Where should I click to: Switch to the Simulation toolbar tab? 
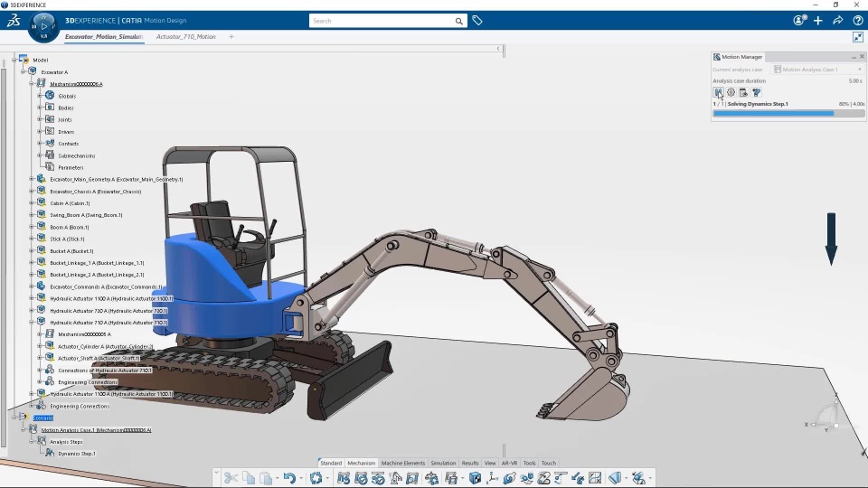443,463
